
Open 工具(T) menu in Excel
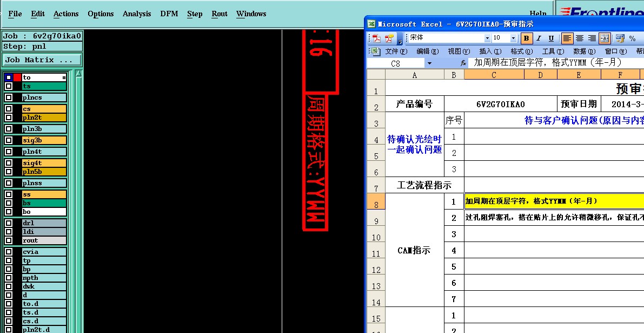pyautogui.click(x=553, y=51)
